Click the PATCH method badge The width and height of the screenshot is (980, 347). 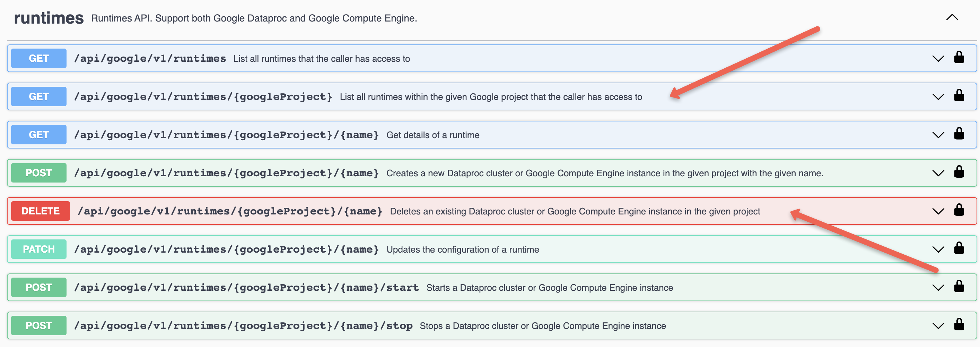click(x=39, y=249)
